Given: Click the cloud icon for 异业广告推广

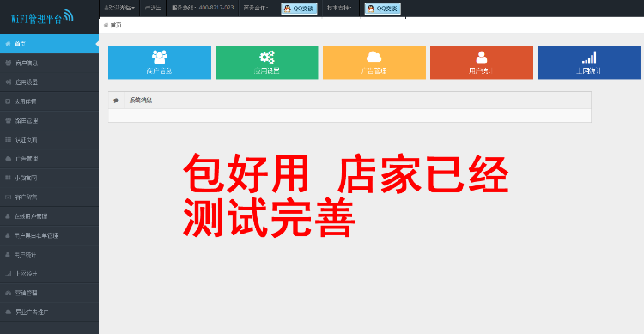Looking at the screenshot, I should click(x=9, y=313).
